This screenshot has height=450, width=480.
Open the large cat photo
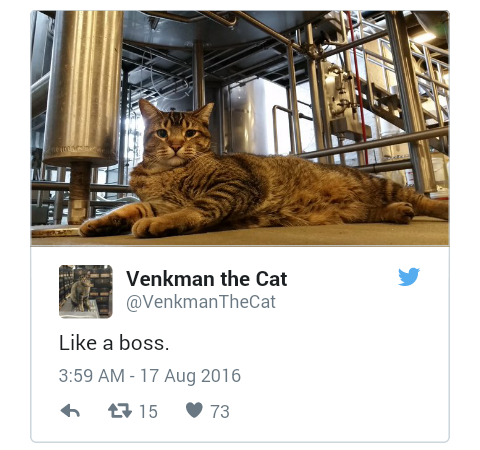(x=240, y=128)
